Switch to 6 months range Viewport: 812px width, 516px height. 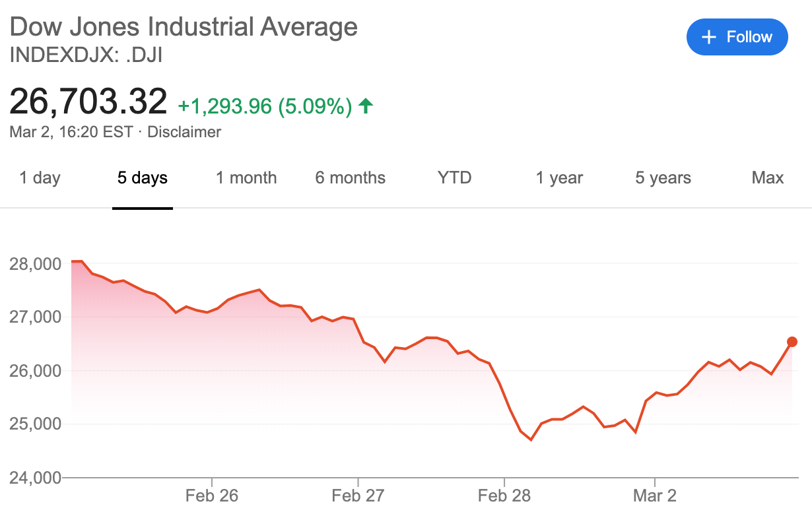[351, 177]
